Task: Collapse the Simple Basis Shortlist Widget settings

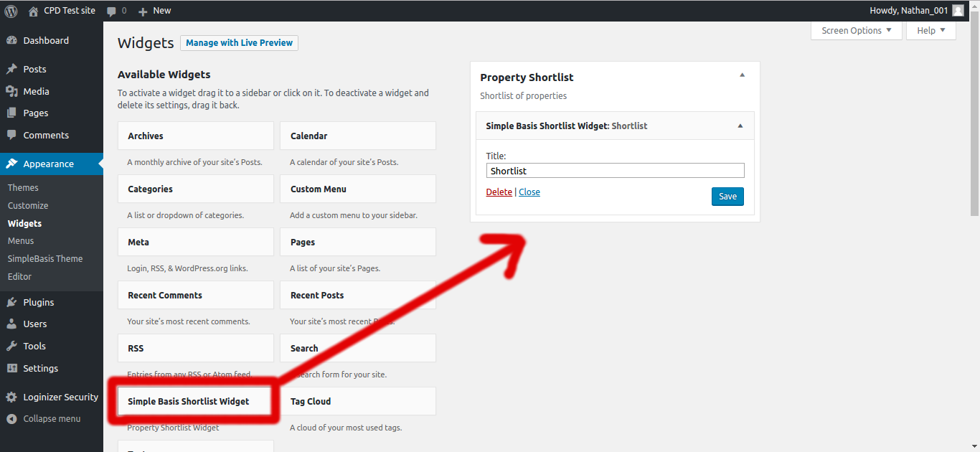Action: click(x=740, y=126)
